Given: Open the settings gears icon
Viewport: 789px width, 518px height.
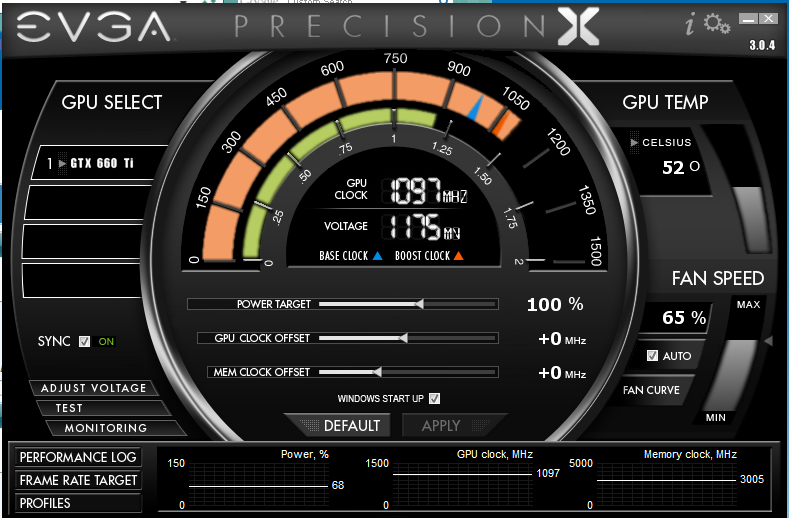Looking at the screenshot, I should [x=717, y=24].
